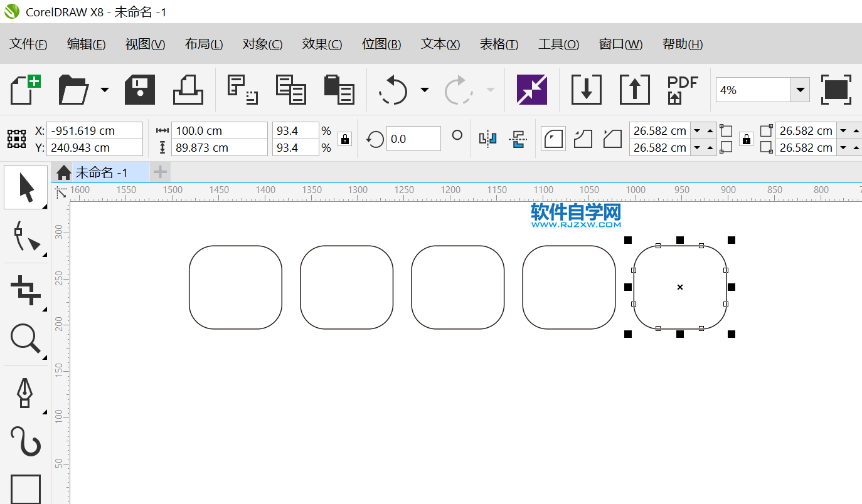Select the Crop tool
Screen dimensions: 862x504
point(26,289)
